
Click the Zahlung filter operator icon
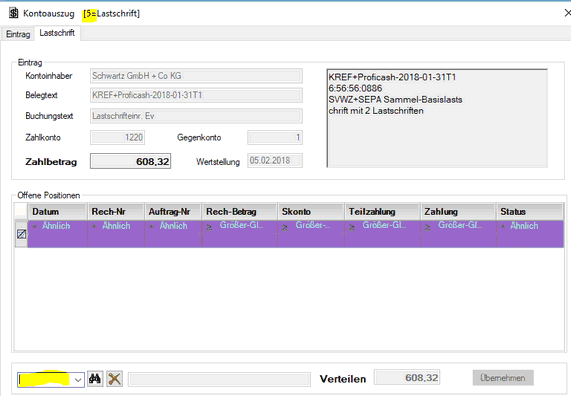pyautogui.click(x=428, y=227)
